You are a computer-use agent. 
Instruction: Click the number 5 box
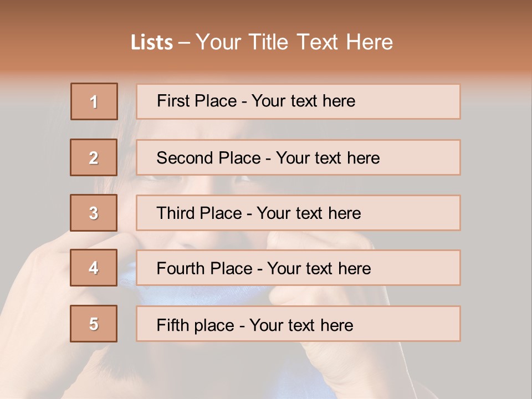click(94, 324)
